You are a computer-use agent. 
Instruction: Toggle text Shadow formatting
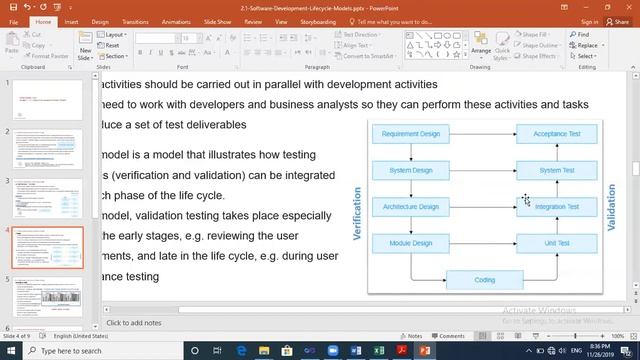pyautogui.click(x=171, y=53)
